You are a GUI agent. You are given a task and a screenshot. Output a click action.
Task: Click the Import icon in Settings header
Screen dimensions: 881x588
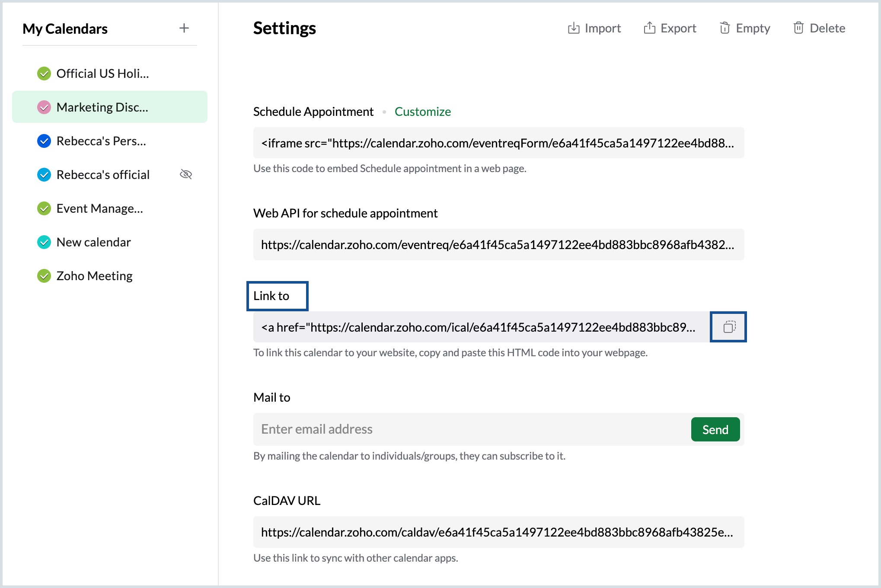573,28
